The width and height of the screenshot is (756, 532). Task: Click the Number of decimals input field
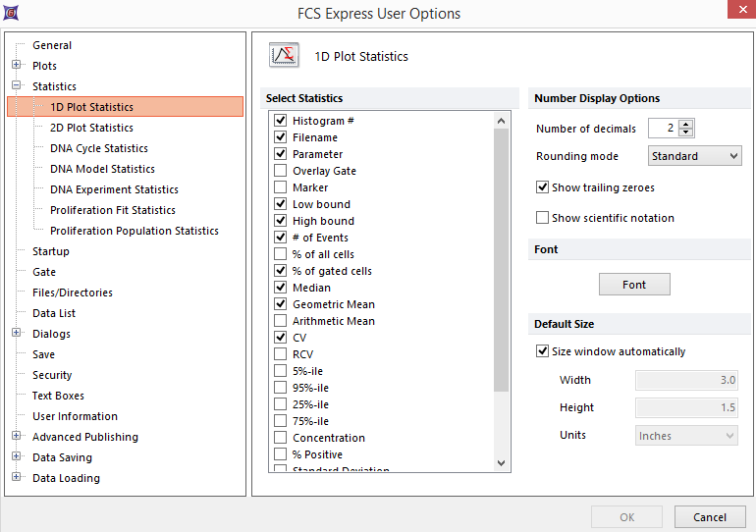pos(663,129)
